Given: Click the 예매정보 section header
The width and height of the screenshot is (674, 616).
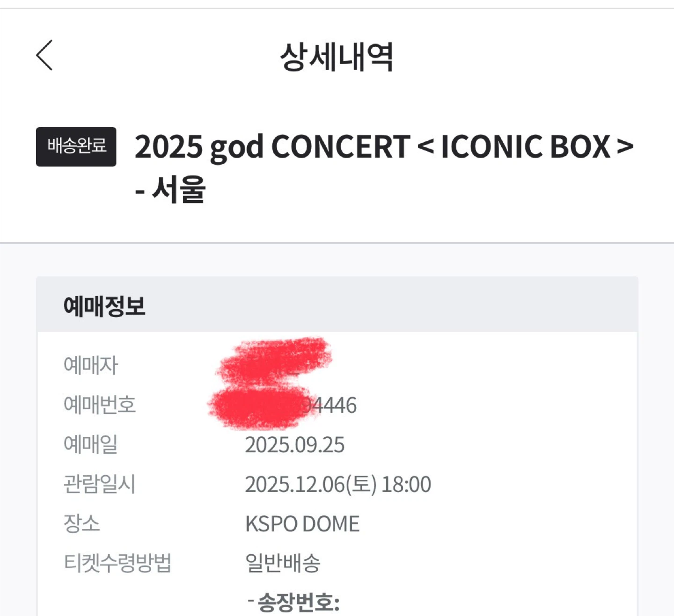Looking at the screenshot, I should (x=104, y=306).
